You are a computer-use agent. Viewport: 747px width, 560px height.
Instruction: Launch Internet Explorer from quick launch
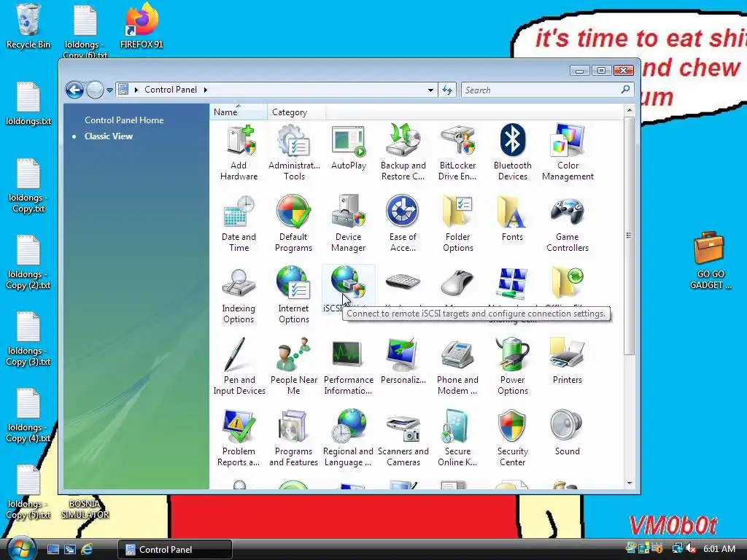coord(87,550)
